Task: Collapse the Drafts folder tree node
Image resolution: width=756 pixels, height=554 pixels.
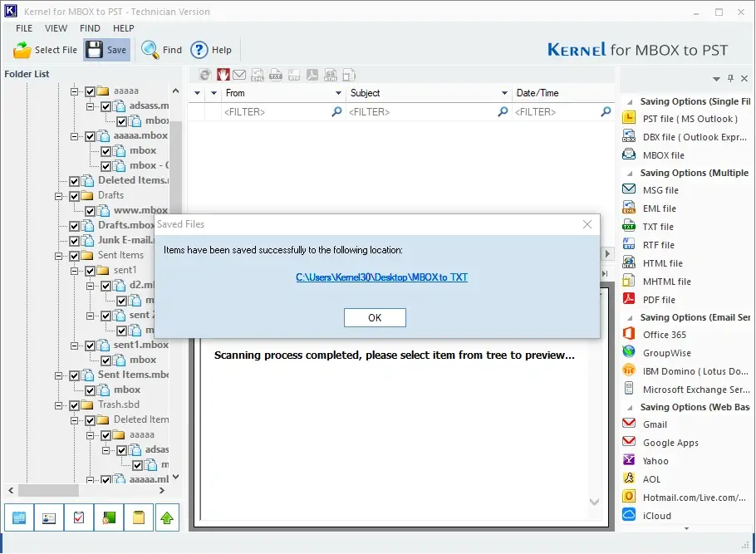Action: [x=58, y=196]
